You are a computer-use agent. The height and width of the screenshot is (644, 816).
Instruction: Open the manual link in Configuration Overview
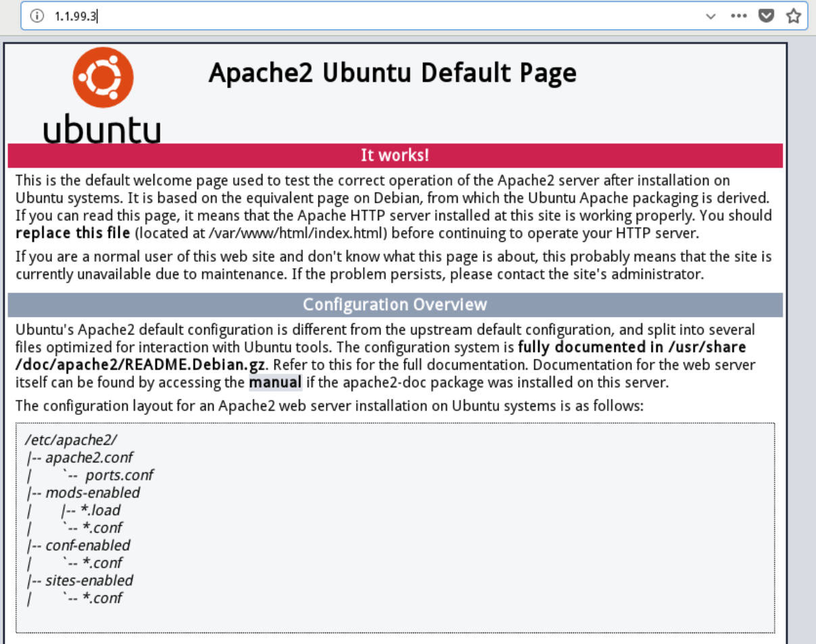275,382
